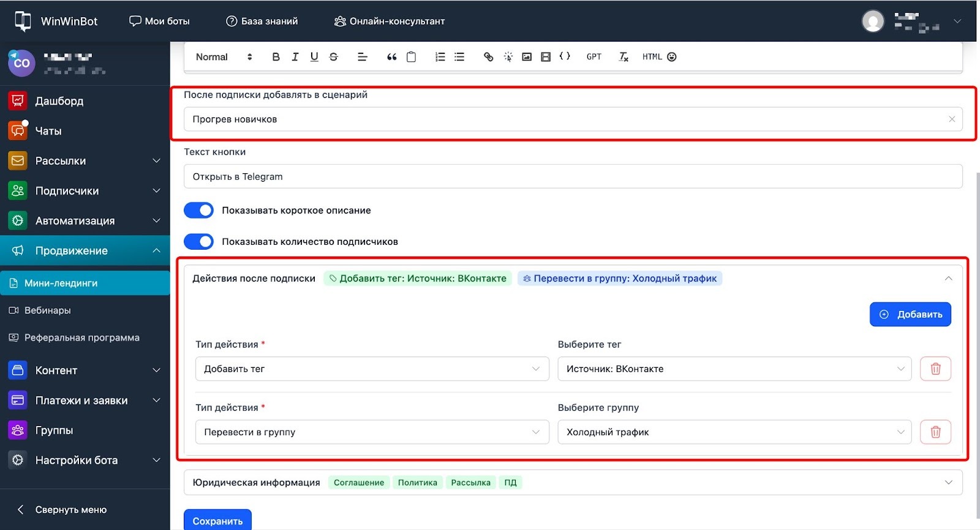
Task: Delete the 'Добавить тег' action row
Action: 935,369
